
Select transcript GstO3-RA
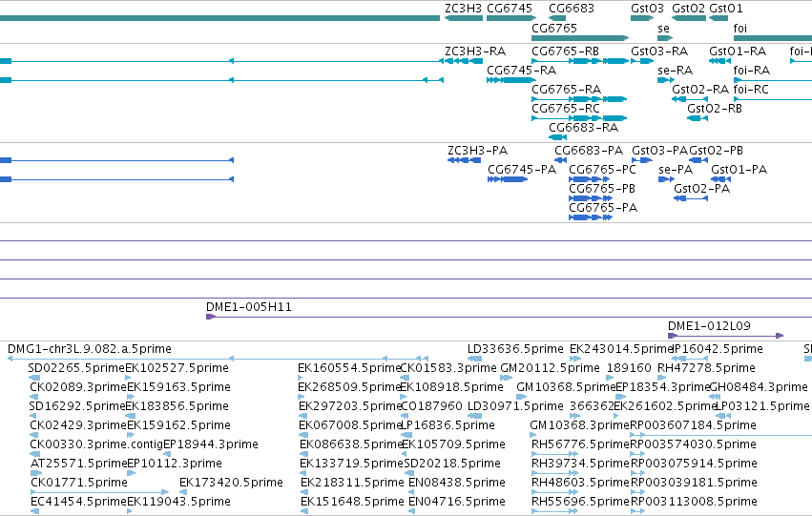pyautogui.click(x=642, y=61)
